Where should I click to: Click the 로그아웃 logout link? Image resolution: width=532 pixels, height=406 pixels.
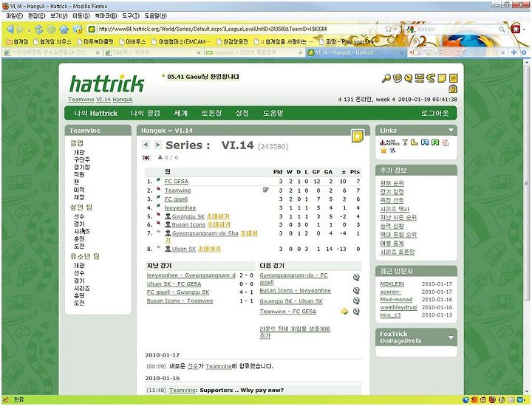click(434, 113)
